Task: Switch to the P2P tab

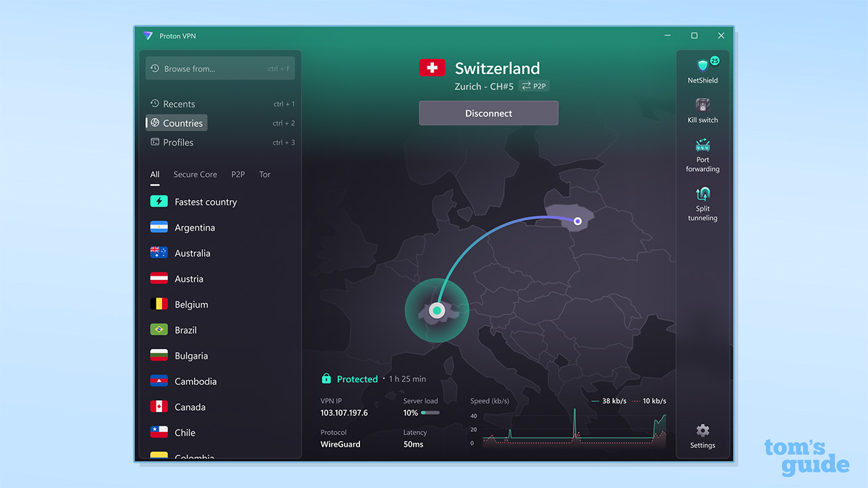Action: 238,174
